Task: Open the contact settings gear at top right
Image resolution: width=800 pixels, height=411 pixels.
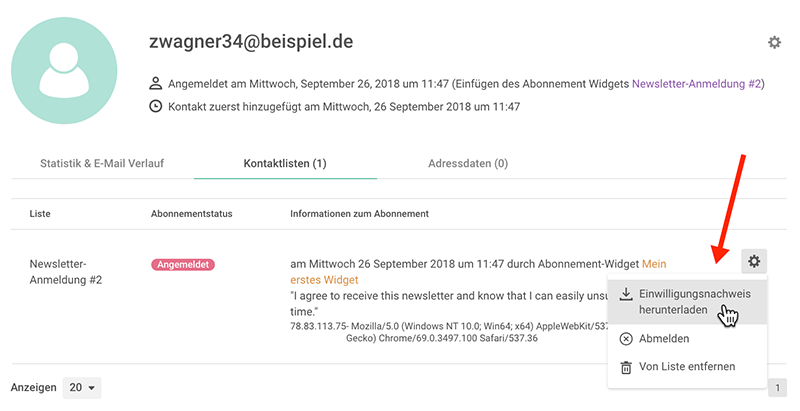Action: 774,42
